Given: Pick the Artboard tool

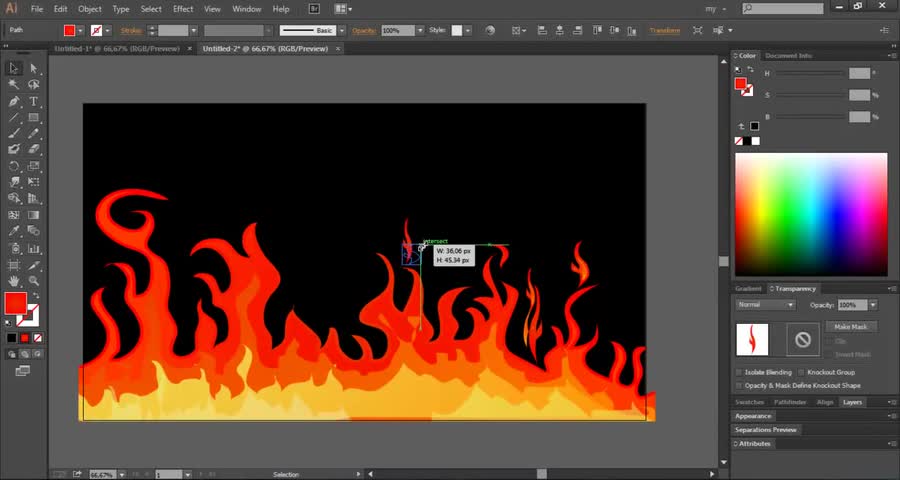Looking at the screenshot, I should 14,265.
